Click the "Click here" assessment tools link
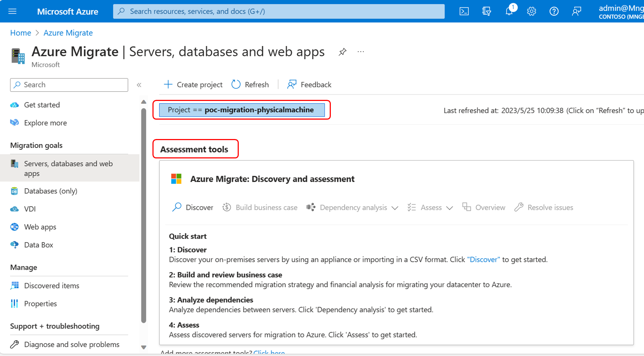 (269, 352)
